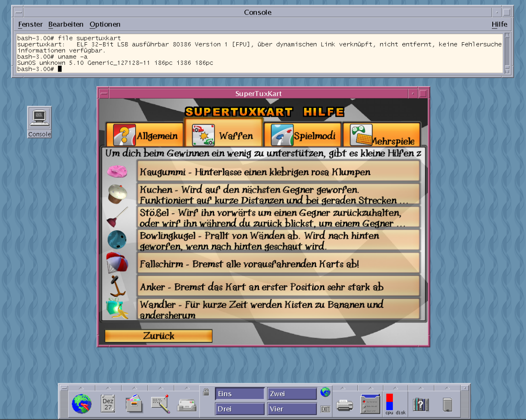This screenshot has width=526, height=420.
Task: Click the small globe busy indicator
Action: (x=325, y=392)
